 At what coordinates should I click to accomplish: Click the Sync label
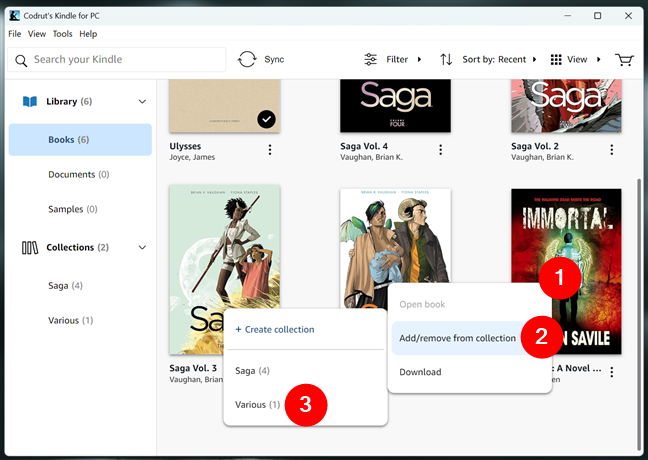pos(274,60)
